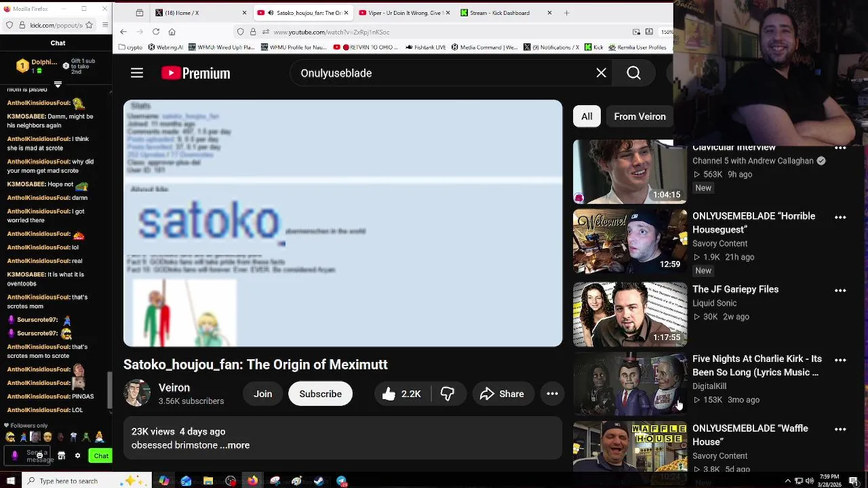The width and height of the screenshot is (868, 488).
Task: Reload the YouTube page
Action: click(156, 32)
